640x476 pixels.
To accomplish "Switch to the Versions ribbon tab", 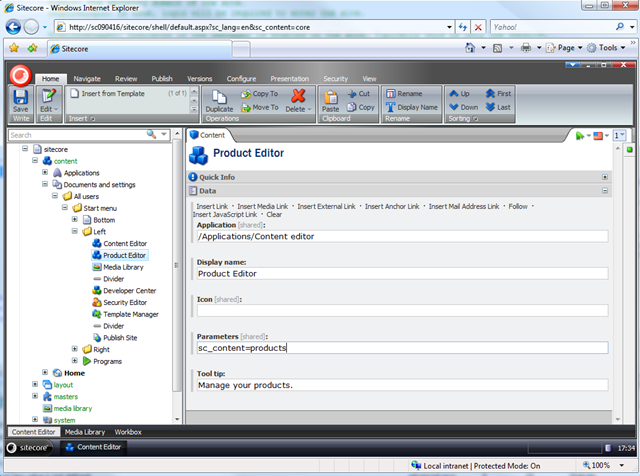I will tap(200, 79).
